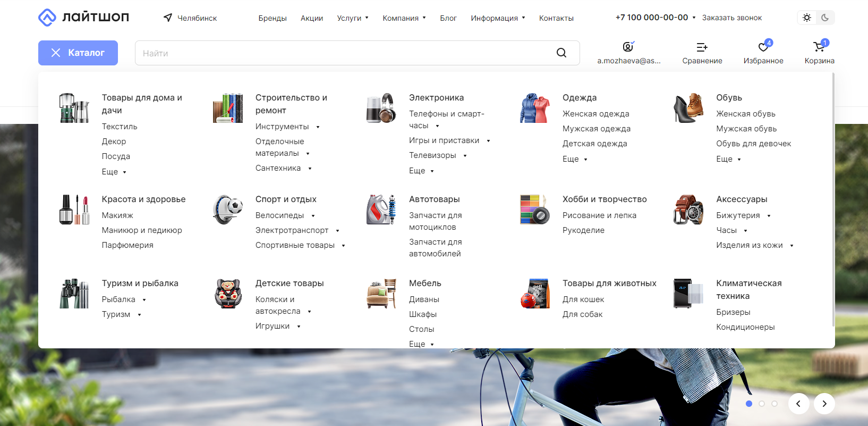Open the Электроника category heading

(436, 97)
